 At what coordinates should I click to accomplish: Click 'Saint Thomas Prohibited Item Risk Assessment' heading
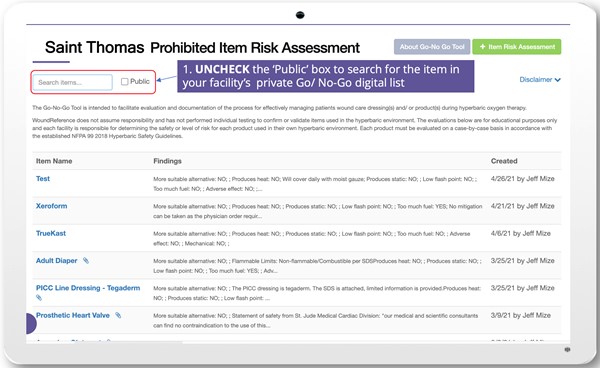202,47
